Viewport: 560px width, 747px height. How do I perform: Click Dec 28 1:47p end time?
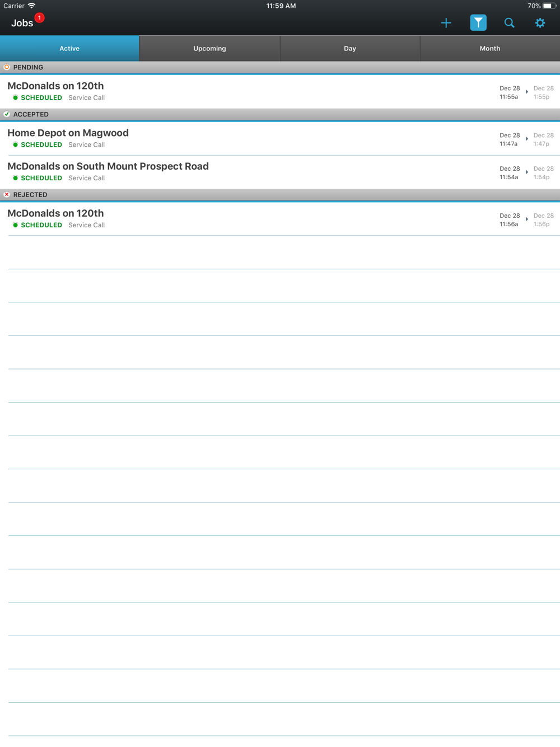[x=543, y=139]
